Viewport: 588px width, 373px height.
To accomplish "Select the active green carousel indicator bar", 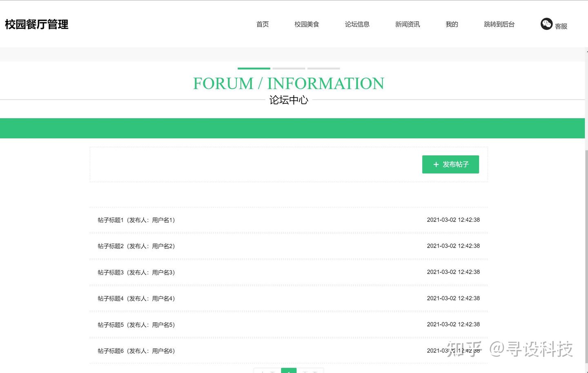I will coord(253,68).
